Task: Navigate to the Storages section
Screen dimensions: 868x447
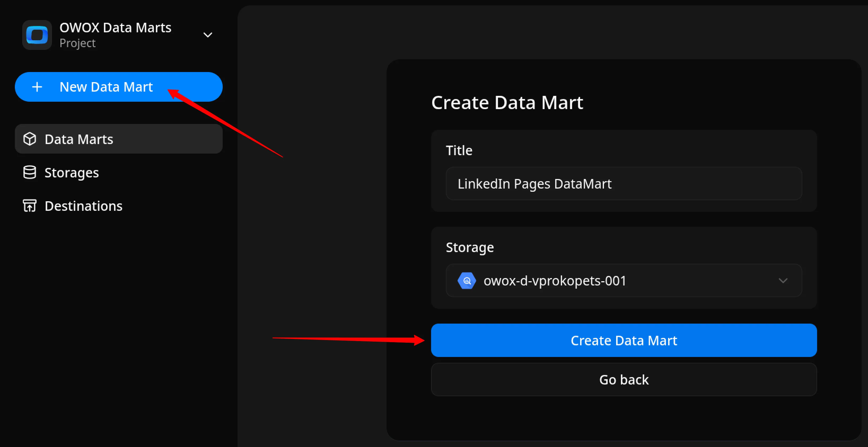Action: click(x=71, y=172)
